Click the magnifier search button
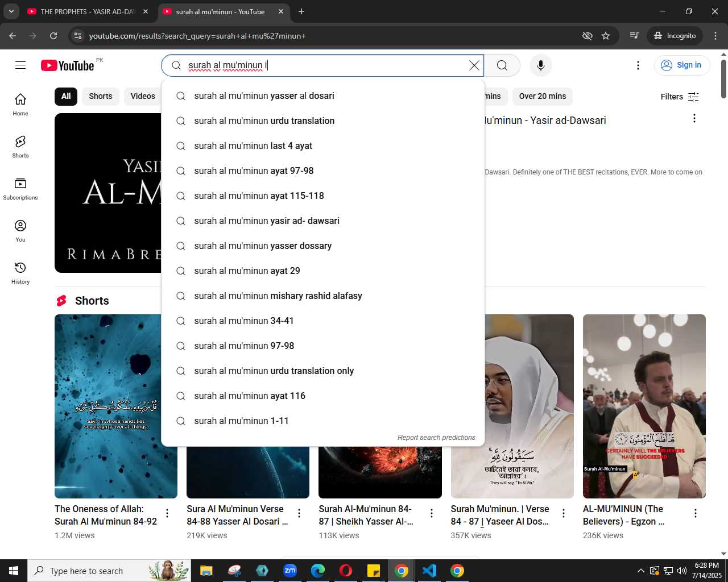Viewport: 728px width, 582px height. [x=502, y=65]
